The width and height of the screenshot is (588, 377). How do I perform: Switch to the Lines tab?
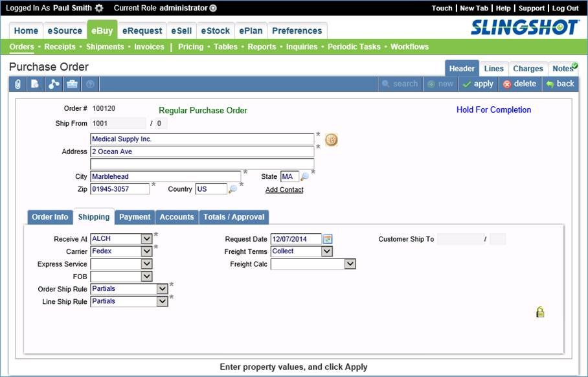click(493, 69)
